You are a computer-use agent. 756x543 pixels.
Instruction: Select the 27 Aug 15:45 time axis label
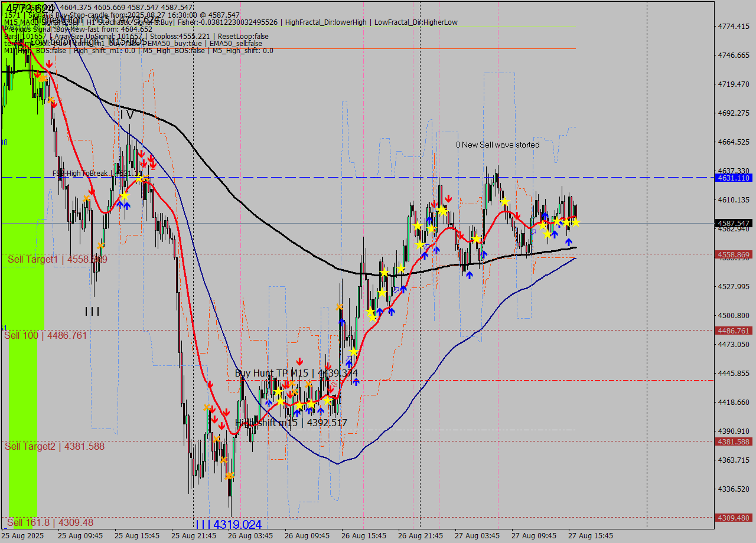(x=592, y=536)
